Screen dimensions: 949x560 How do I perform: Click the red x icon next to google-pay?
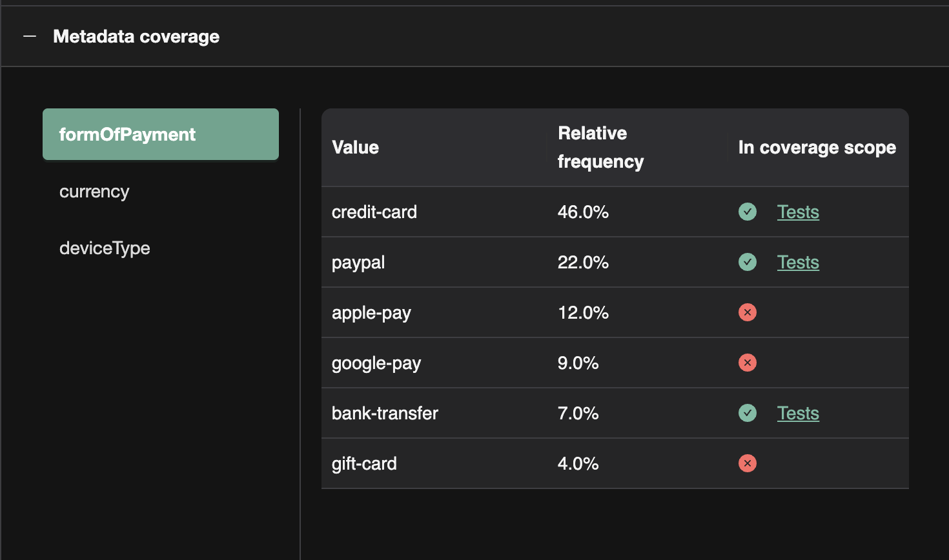coord(747,363)
